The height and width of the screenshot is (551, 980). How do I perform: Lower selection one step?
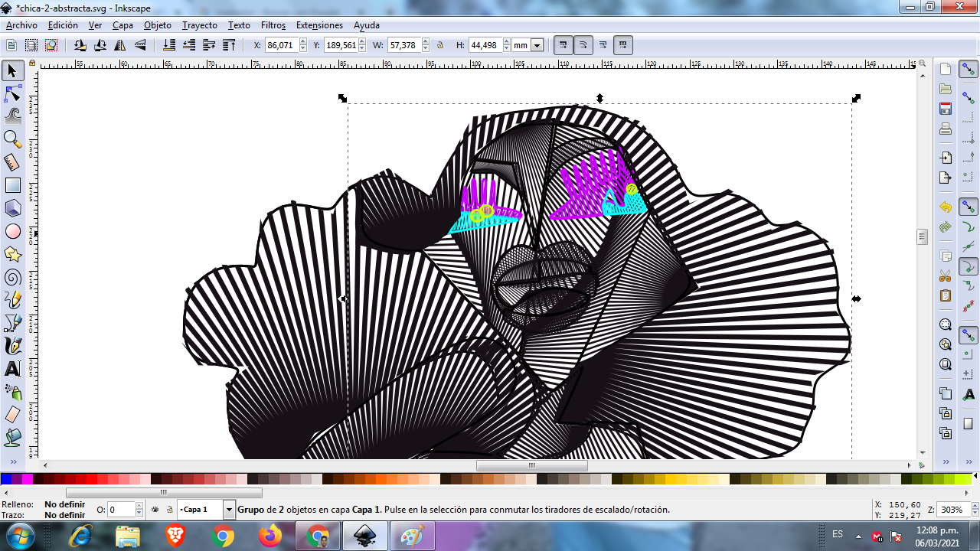(189, 45)
